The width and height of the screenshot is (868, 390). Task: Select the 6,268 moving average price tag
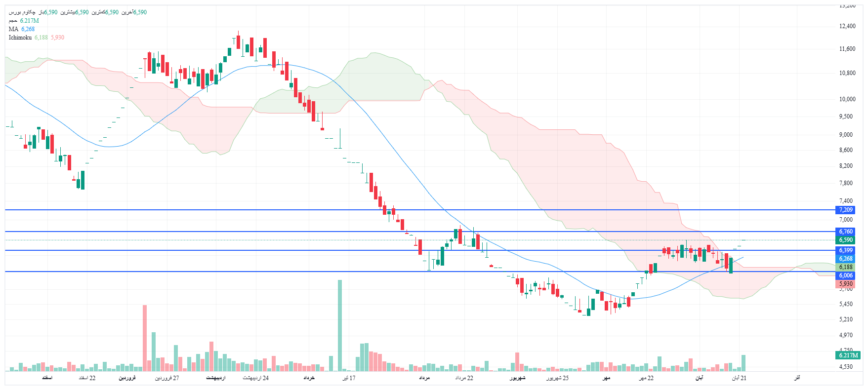[x=846, y=259]
